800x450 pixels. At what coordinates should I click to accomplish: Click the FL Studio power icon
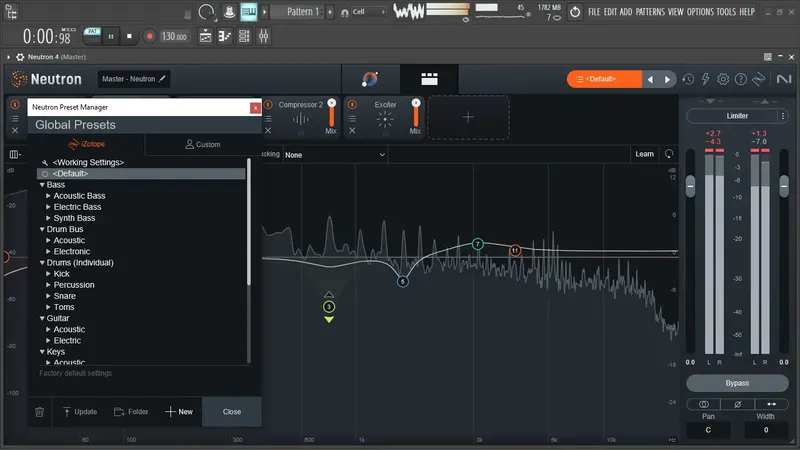tap(574, 12)
